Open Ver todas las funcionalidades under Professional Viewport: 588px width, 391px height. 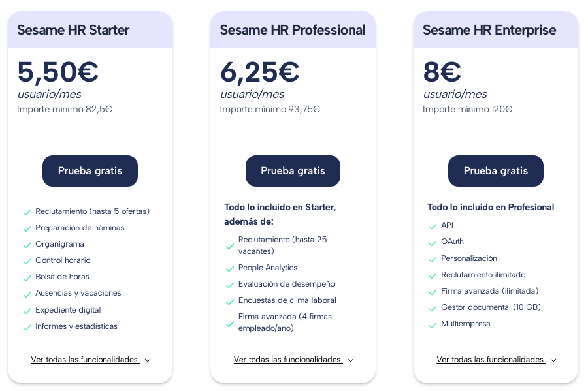[288, 360]
